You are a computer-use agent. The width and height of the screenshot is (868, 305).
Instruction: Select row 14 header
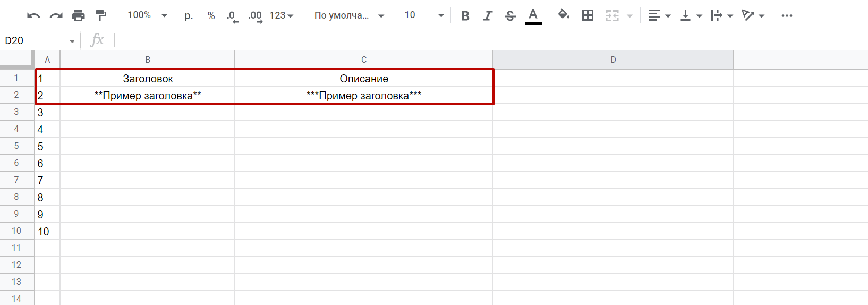17,298
